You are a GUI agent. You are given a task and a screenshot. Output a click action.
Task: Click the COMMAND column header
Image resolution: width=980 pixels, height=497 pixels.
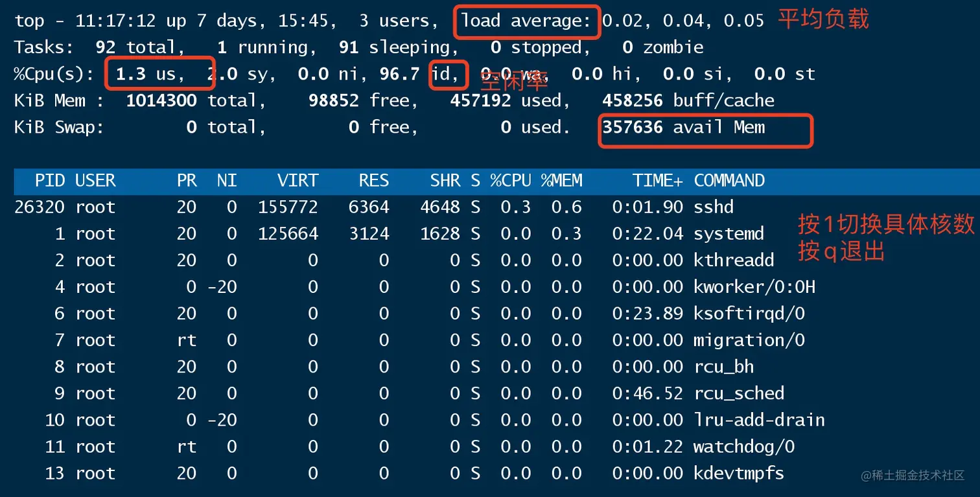729,181
